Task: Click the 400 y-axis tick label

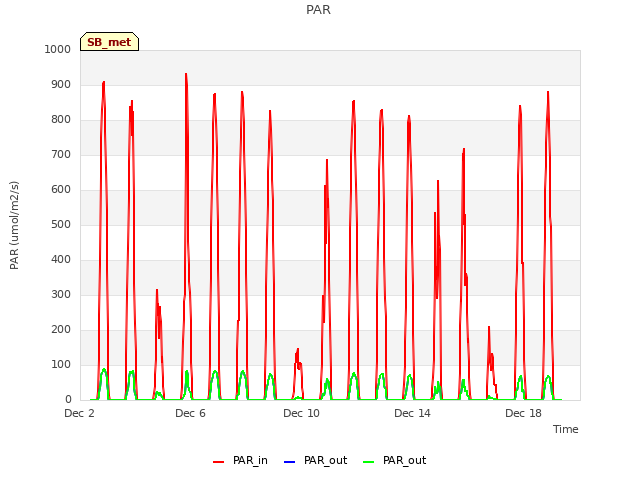Action: coord(61,260)
